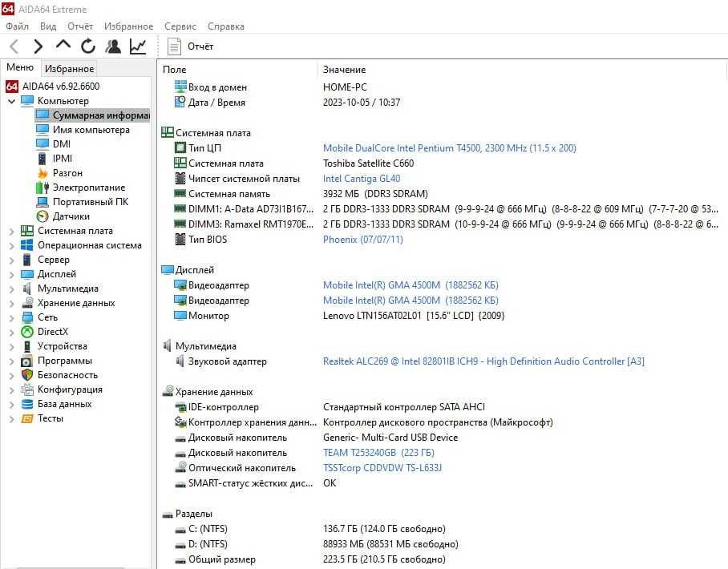Click the Отчёт report button
728x569 pixels.
click(x=190, y=46)
